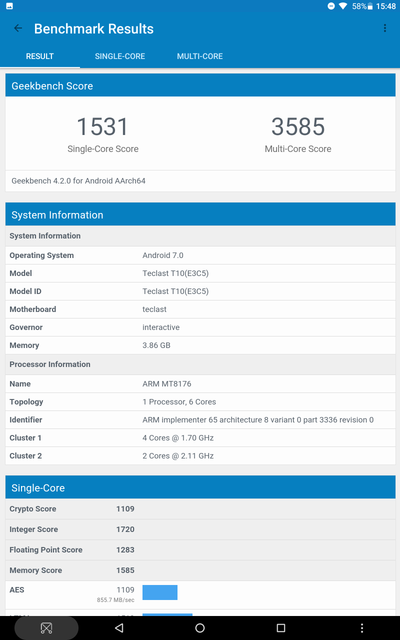Select the multi-core score 3585
Screen dimensions: 400x640
[298, 127]
